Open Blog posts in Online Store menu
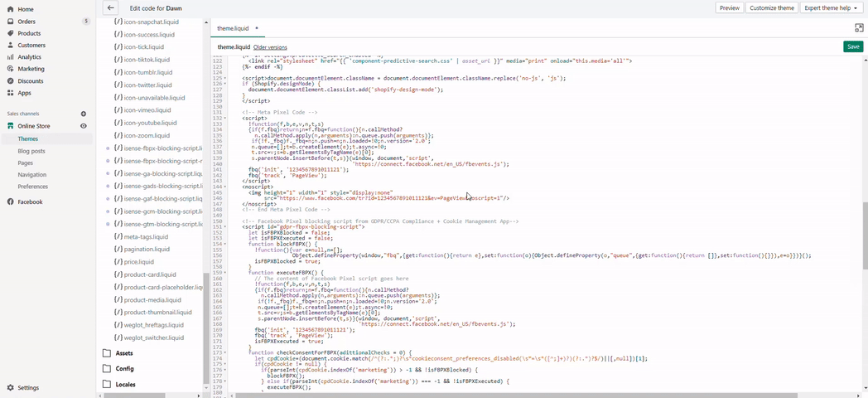The height and width of the screenshot is (398, 868). pos(31,151)
